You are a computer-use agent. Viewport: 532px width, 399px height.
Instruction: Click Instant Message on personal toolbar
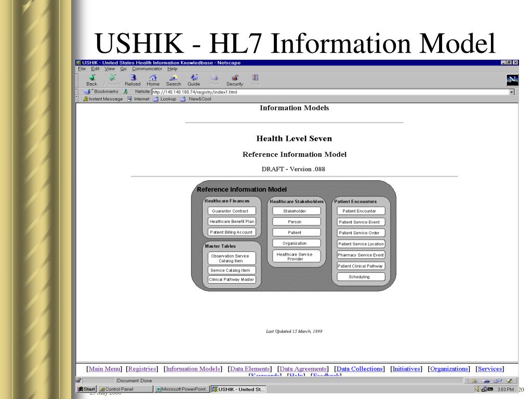[103, 99]
